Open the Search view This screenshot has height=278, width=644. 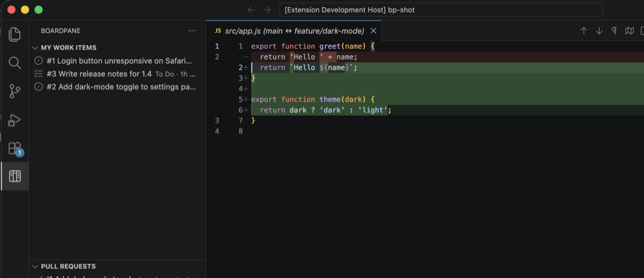[x=14, y=63]
